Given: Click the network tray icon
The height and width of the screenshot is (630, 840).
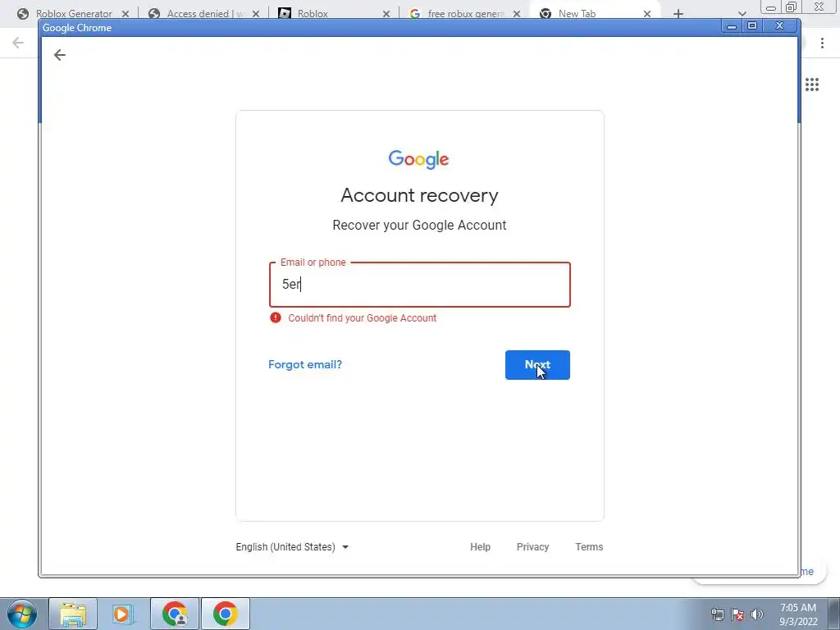Looking at the screenshot, I should [717, 614].
